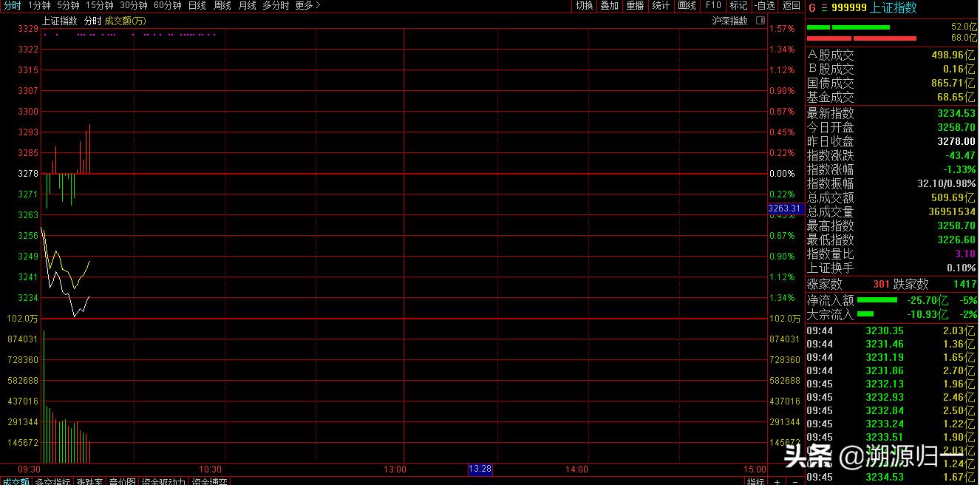
Task: Select the 涨跌率 bottom tab
Action: tap(89, 482)
